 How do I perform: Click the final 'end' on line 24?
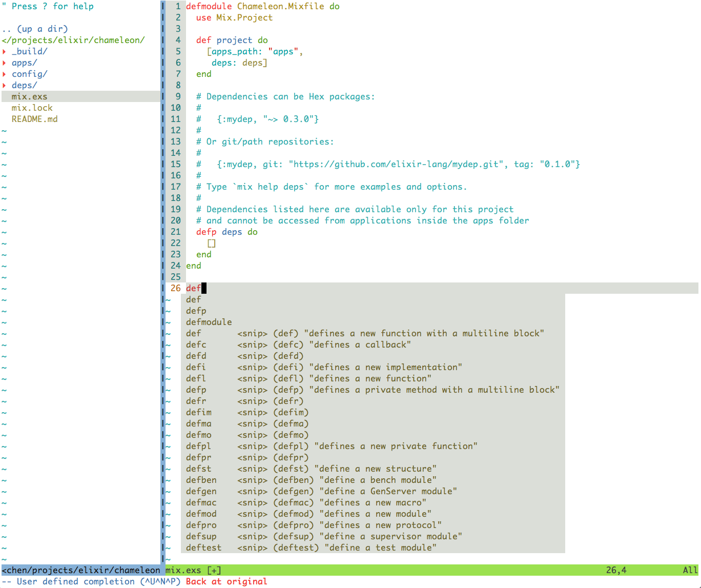tap(194, 266)
